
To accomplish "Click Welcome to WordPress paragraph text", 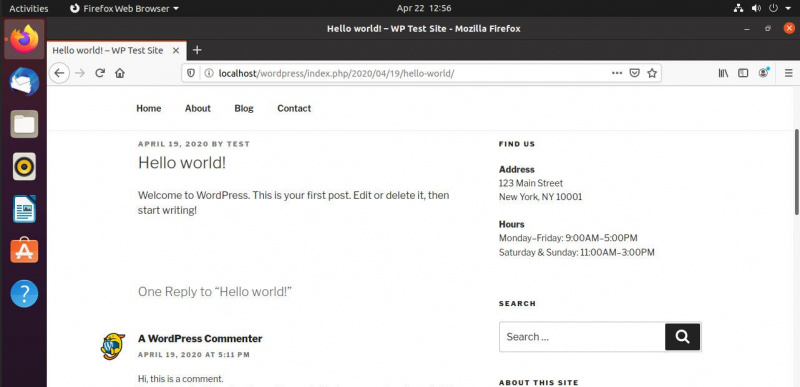I will click(293, 202).
